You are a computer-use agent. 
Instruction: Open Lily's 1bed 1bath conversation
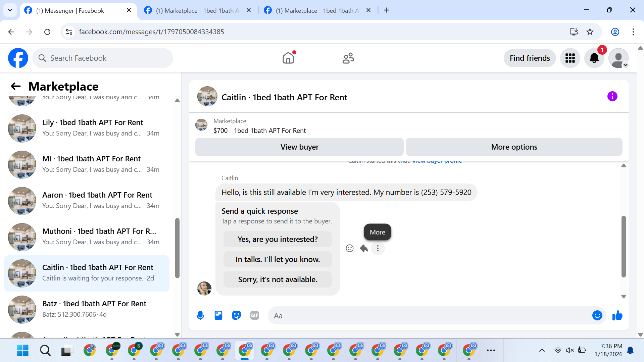coord(87,128)
